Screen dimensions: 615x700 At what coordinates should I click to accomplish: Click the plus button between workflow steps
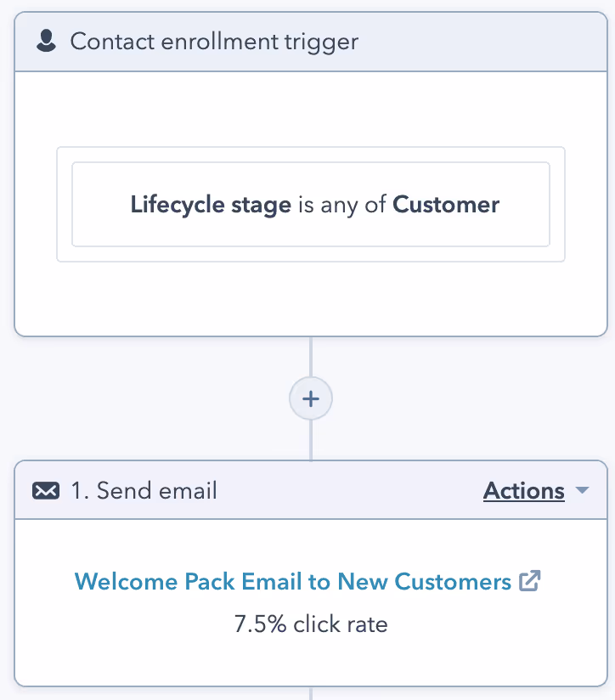tap(311, 398)
